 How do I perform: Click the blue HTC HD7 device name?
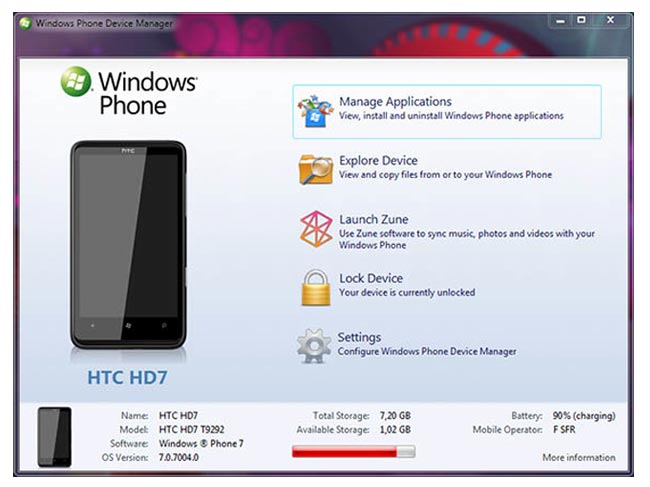(x=127, y=378)
